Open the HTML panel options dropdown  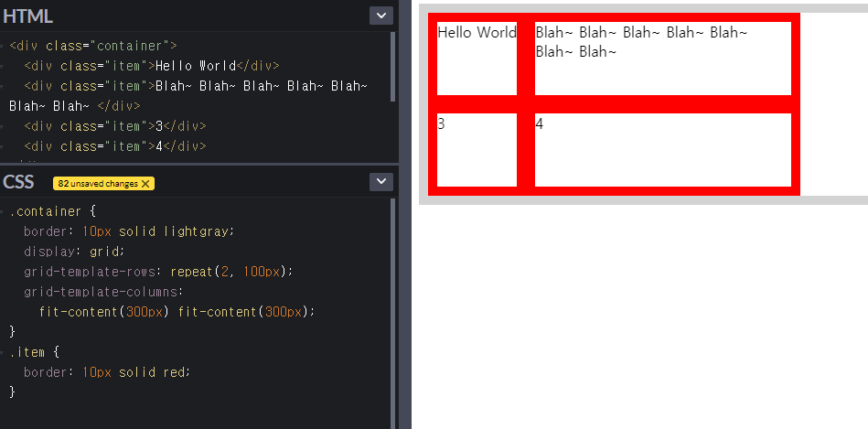pyautogui.click(x=381, y=16)
